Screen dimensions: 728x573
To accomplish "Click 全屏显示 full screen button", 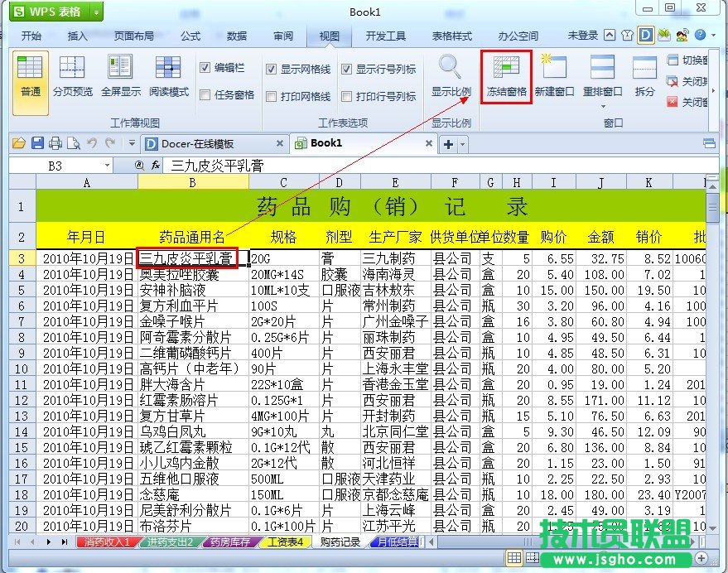I will coord(120,76).
